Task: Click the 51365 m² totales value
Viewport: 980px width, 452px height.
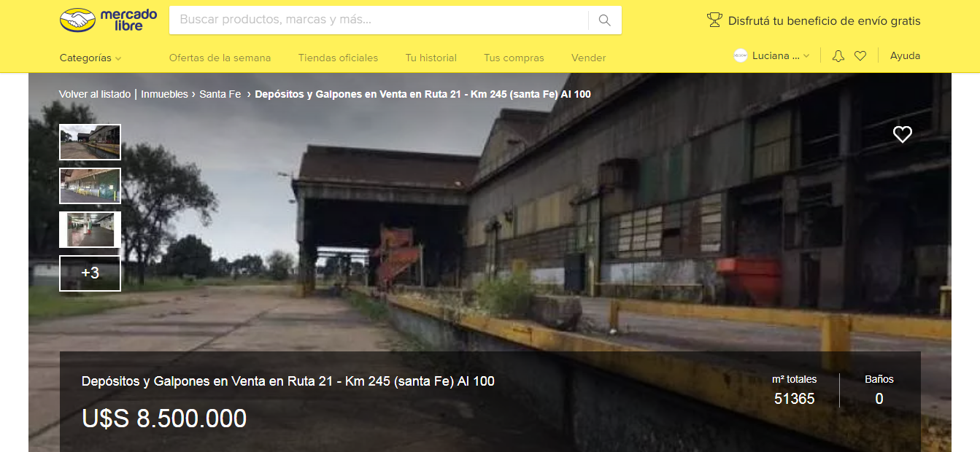Action: (795, 399)
